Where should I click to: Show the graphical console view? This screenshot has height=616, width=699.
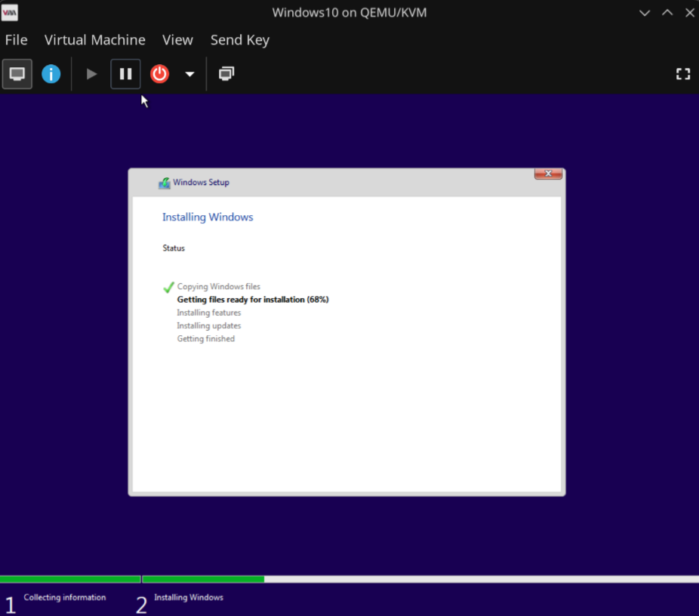[17, 74]
